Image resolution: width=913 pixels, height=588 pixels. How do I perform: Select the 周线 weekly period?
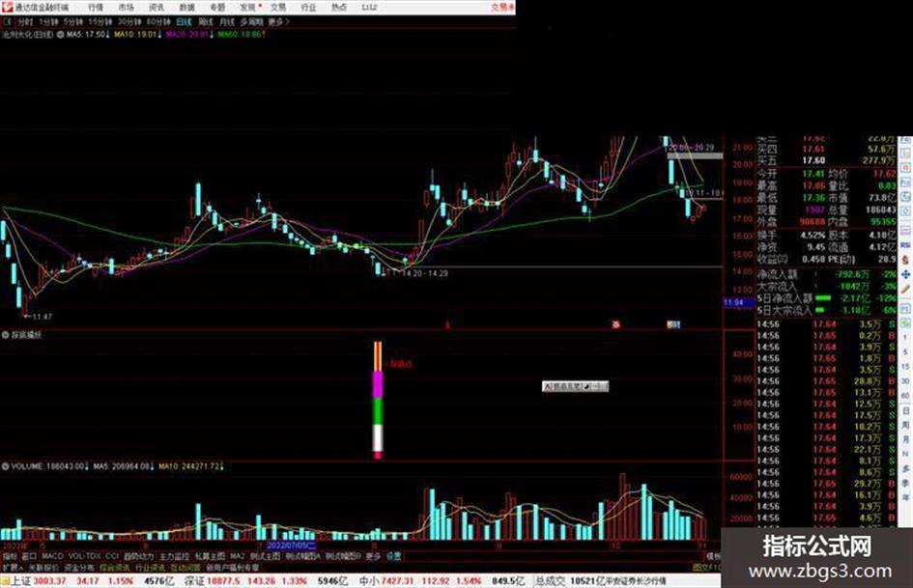(206, 21)
